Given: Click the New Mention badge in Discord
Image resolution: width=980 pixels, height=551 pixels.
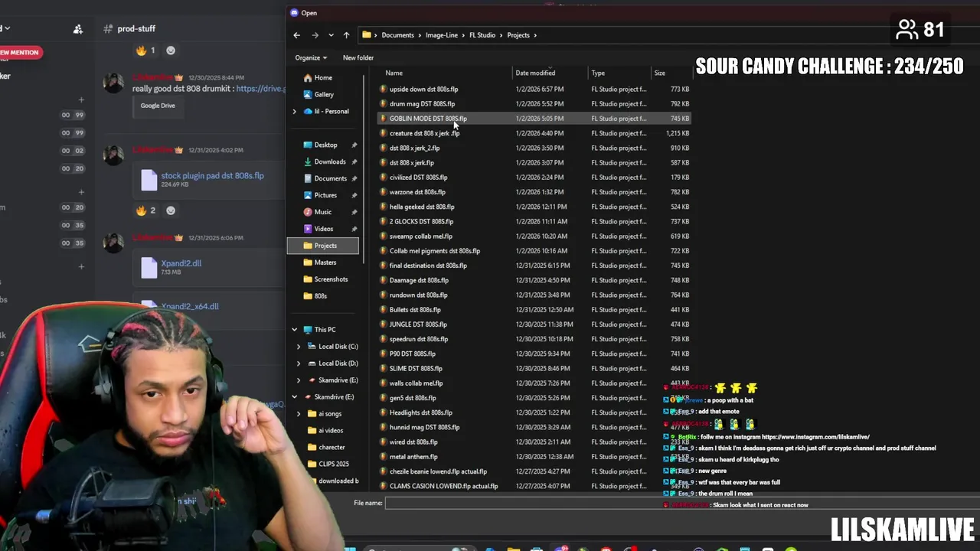Looking at the screenshot, I should pyautogui.click(x=19, y=52).
